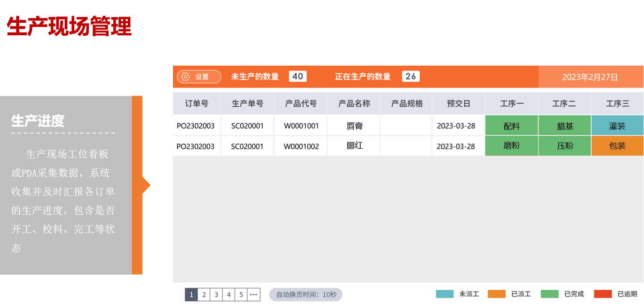
Task: Click the 未派工 legend color swatch
Action: click(445, 294)
